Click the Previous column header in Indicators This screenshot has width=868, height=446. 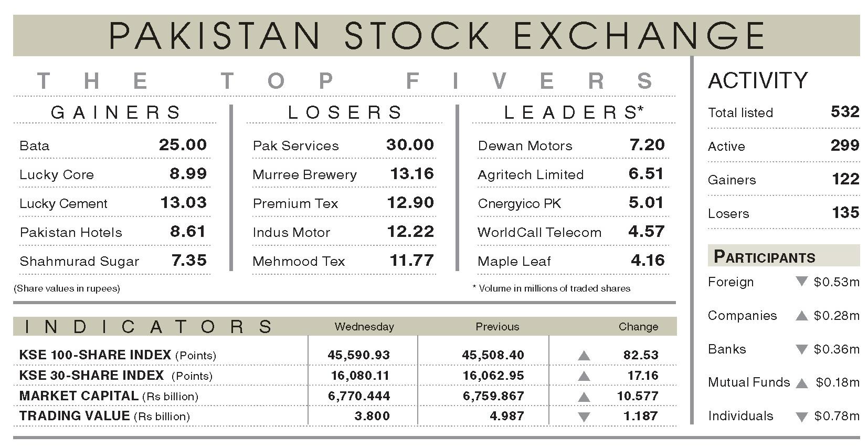[497, 327]
